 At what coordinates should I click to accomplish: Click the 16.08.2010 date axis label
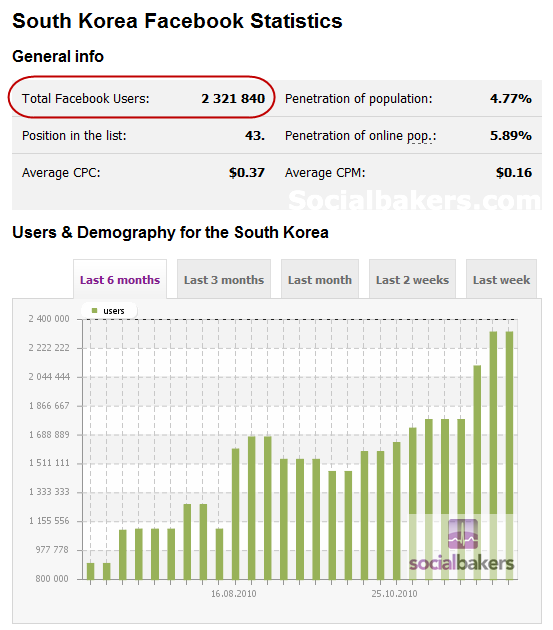[x=233, y=593]
